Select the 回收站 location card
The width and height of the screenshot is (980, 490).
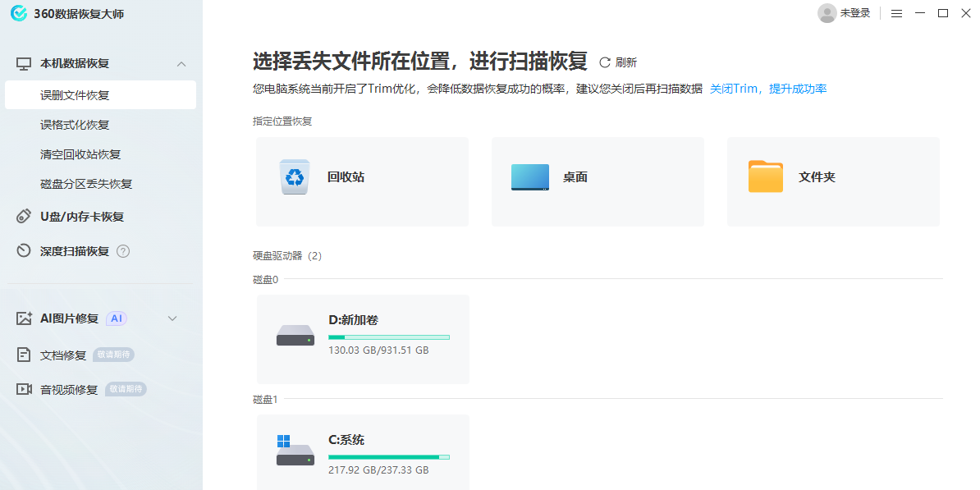coord(363,181)
